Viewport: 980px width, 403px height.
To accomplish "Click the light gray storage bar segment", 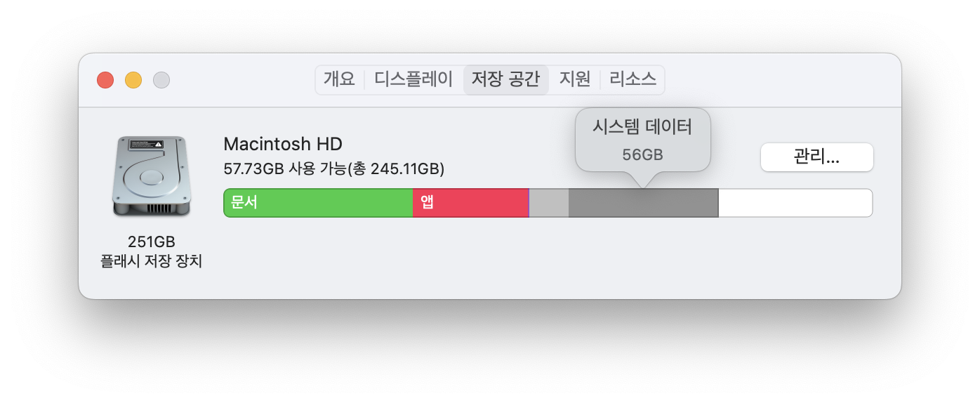I will [548, 203].
